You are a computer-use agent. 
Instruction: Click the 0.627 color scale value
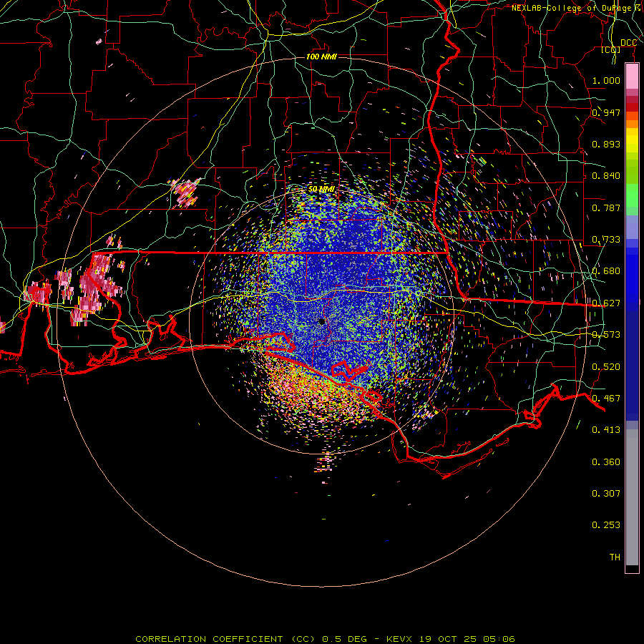pyautogui.click(x=606, y=303)
